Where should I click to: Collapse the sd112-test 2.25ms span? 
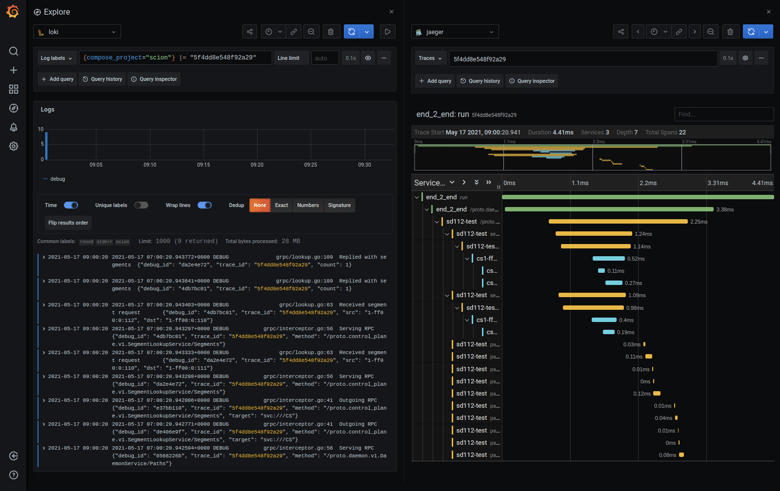(x=437, y=221)
